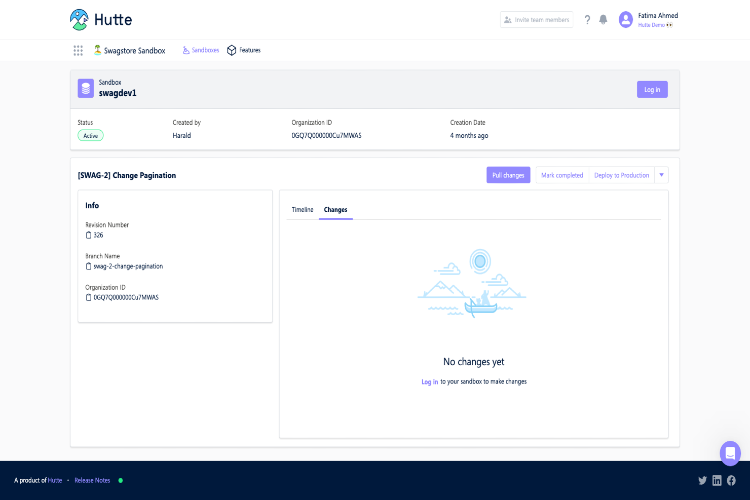Click the Pull changes button
The height and width of the screenshot is (500, 750).
[x=508, y=175]
